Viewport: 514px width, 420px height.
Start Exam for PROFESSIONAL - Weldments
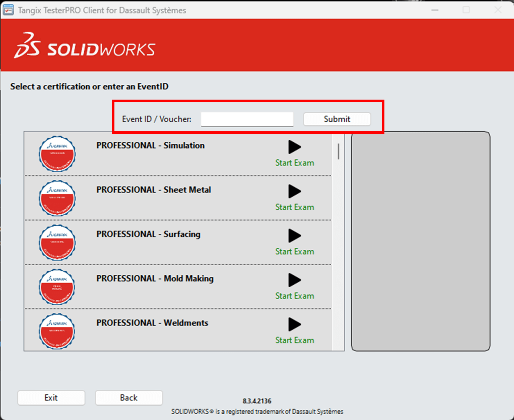coord(294,340)
